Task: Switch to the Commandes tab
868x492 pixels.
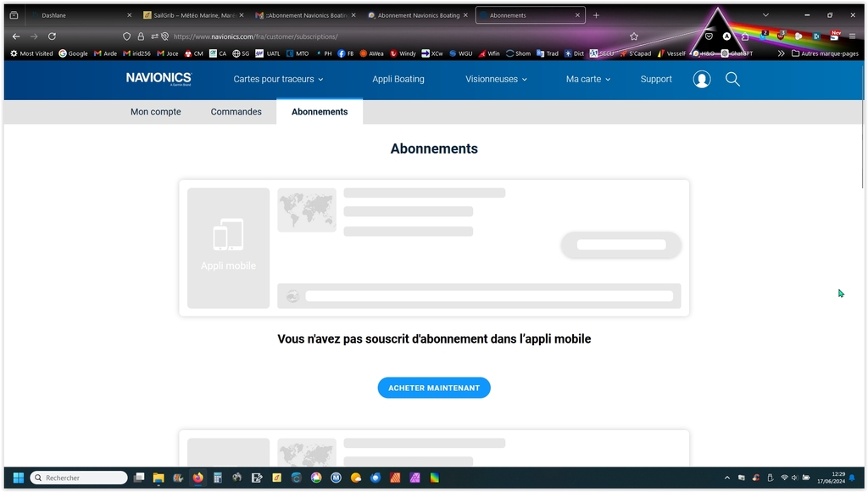Action: click(236, 112)
